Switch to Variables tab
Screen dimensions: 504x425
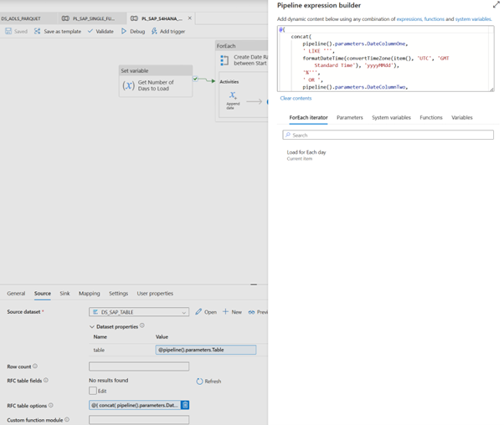[462, 118]
